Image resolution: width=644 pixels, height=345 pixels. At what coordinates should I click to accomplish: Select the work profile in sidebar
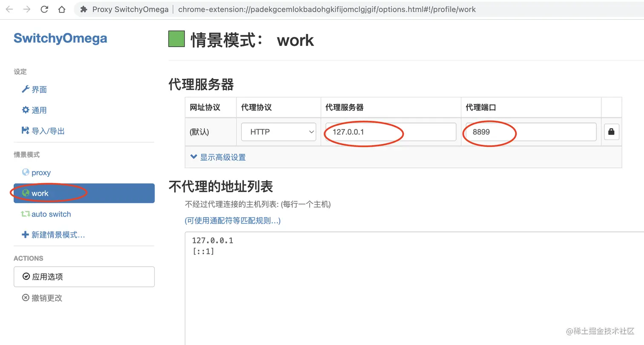click(x=84, y=193)
